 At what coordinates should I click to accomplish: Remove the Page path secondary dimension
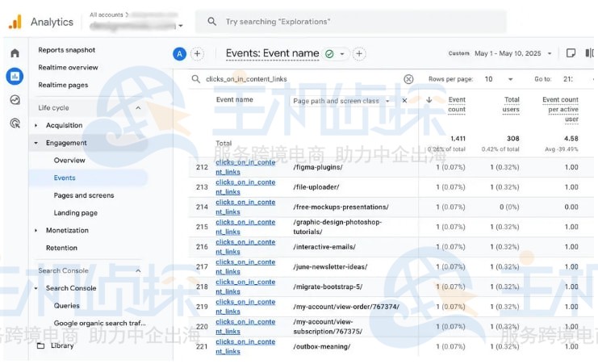pyautogui.click(x=405, y=101)
